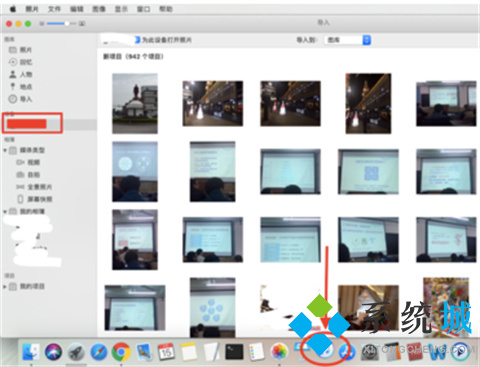The image size is (480, 367).
Task: Select the statue monument photo thumbnail
Action: (135, 103)
